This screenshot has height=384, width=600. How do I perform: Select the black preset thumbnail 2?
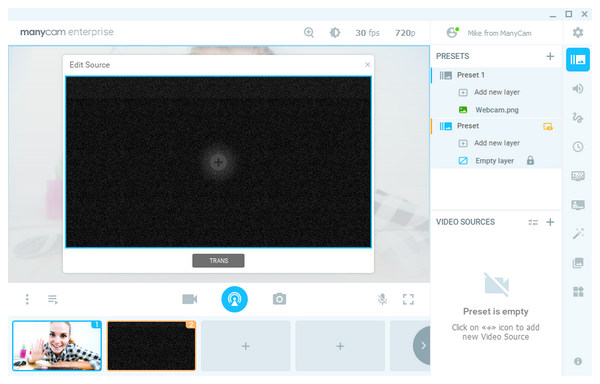pos(152,346)
